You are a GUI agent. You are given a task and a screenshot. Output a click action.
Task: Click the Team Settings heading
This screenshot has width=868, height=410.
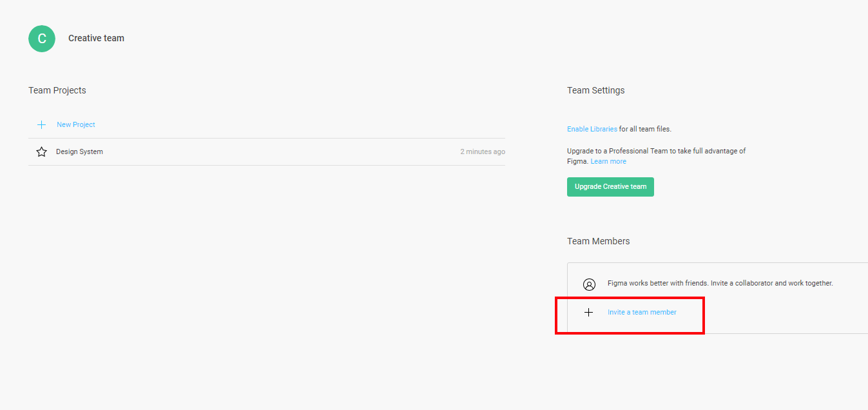(596, 90)
